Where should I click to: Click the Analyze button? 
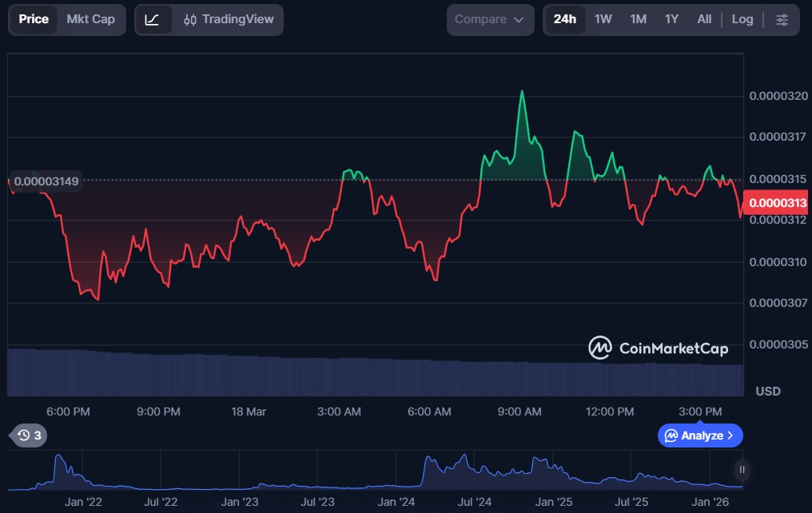point(700,435)
